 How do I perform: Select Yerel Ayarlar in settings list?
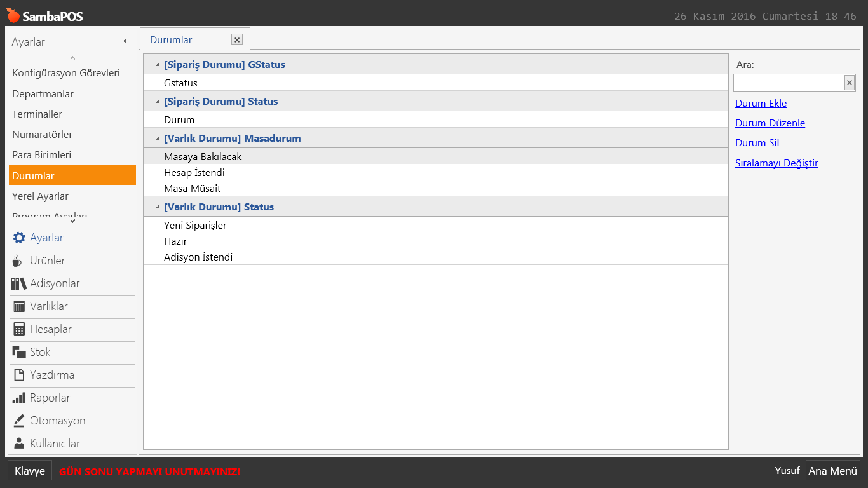(x=40, y=196)
